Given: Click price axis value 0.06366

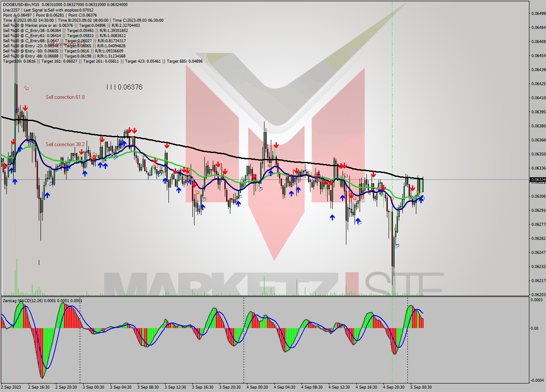Looking at the screenshot, I should coord(538,140).
